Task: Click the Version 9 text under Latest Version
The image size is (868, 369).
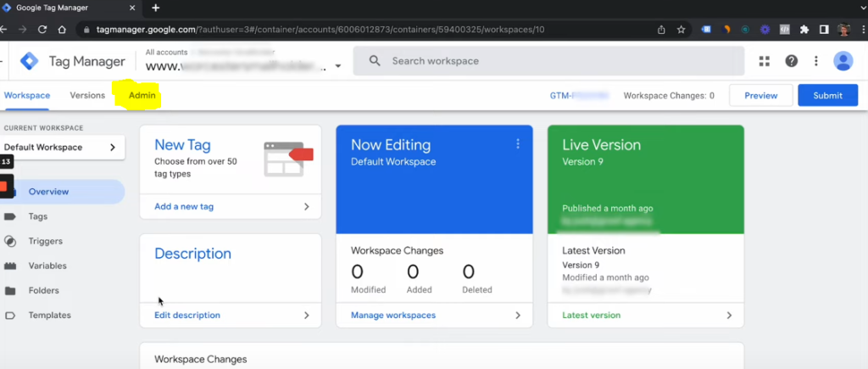Action: click(581, 265)
